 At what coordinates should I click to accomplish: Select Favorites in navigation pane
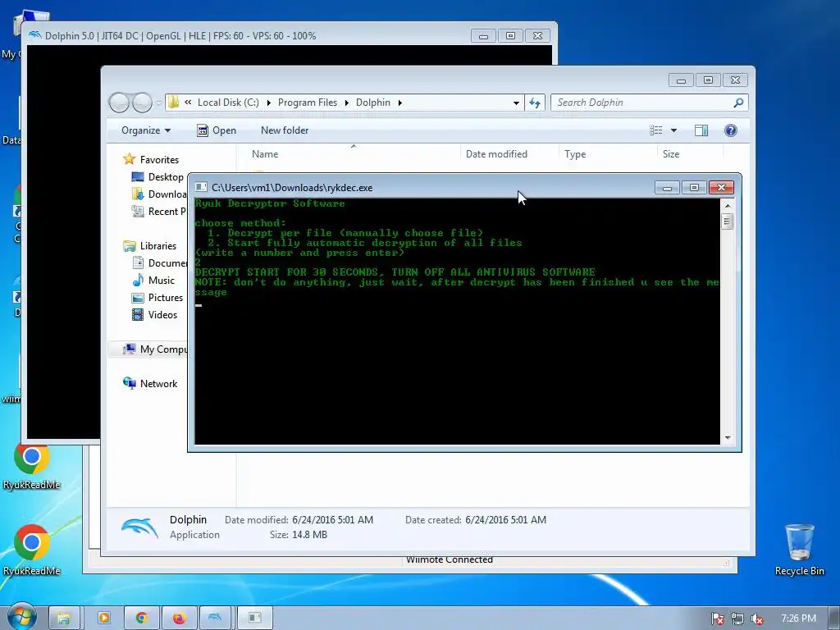pyautogui.click(x=151, y=160)
